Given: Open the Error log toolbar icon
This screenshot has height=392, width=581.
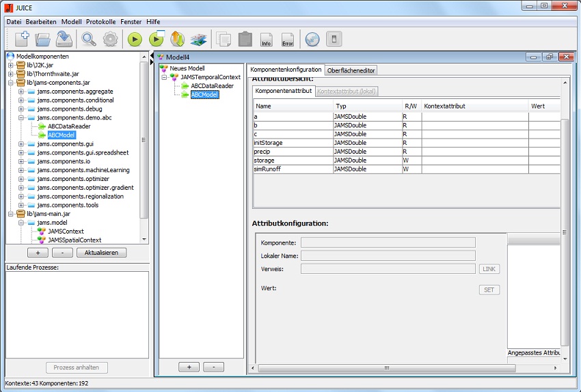Looking at the screenshot, I should (x=288, y=39).
